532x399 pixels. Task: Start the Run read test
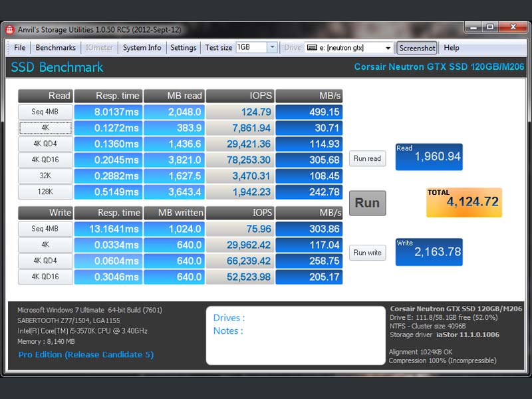[x=367, y=158]
